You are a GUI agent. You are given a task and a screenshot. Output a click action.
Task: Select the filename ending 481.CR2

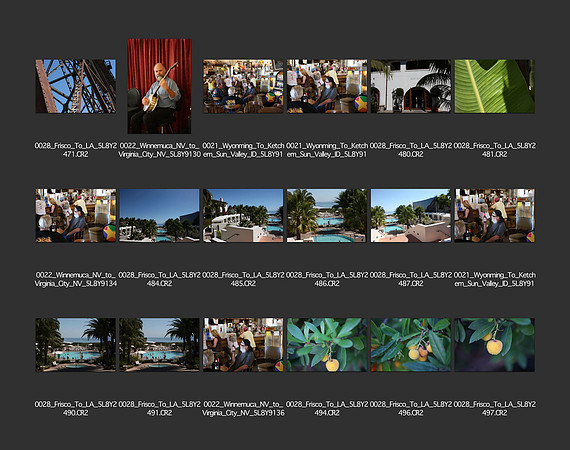coord(494,150)
